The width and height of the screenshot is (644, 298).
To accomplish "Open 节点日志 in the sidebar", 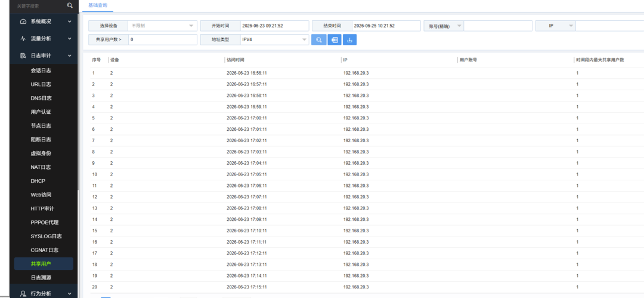I will pyautogui.click(x=41, y=125).
